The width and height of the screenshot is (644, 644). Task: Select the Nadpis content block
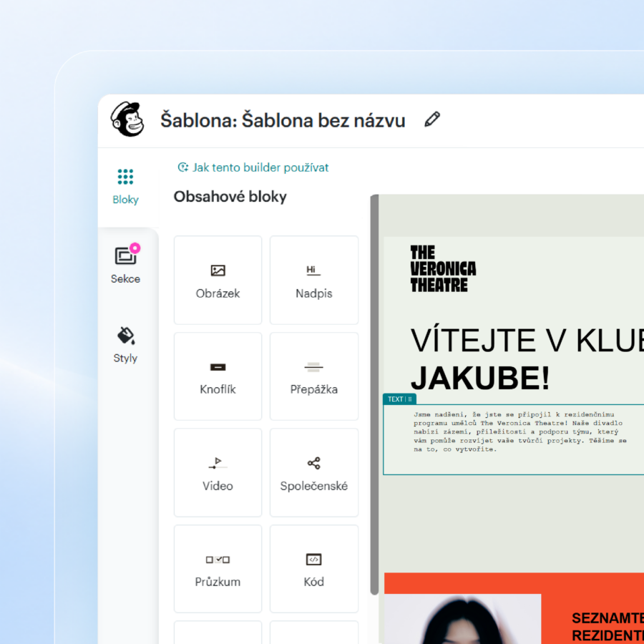pos(314,280)
